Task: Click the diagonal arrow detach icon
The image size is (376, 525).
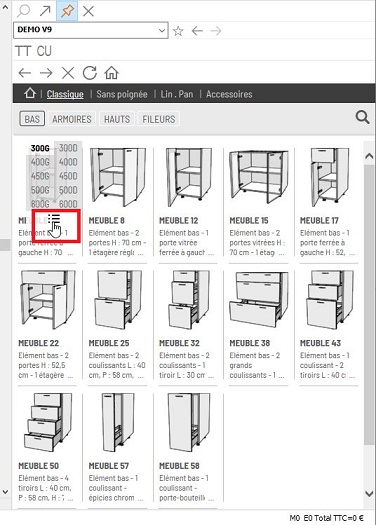Action: point(45,11)
